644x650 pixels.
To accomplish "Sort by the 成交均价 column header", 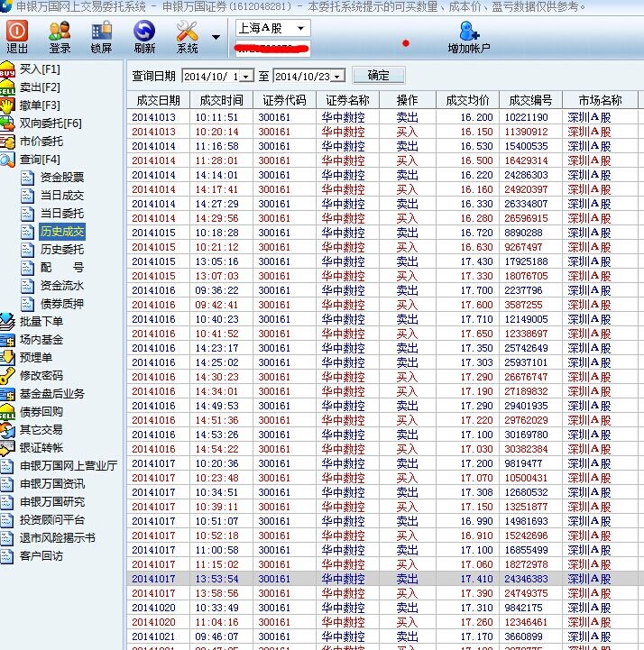I will (468, 100).
